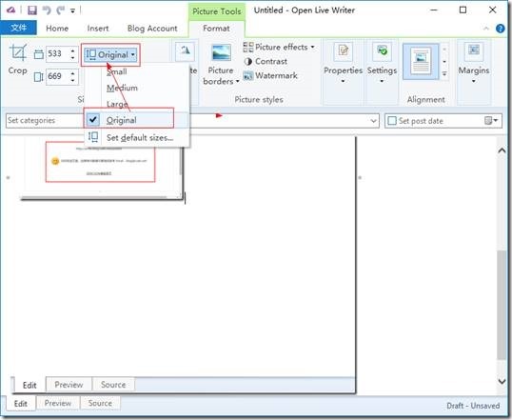Open the Margins dropdown arrow
The width and height of the screenshot is (512, 420).
point(474,81)
